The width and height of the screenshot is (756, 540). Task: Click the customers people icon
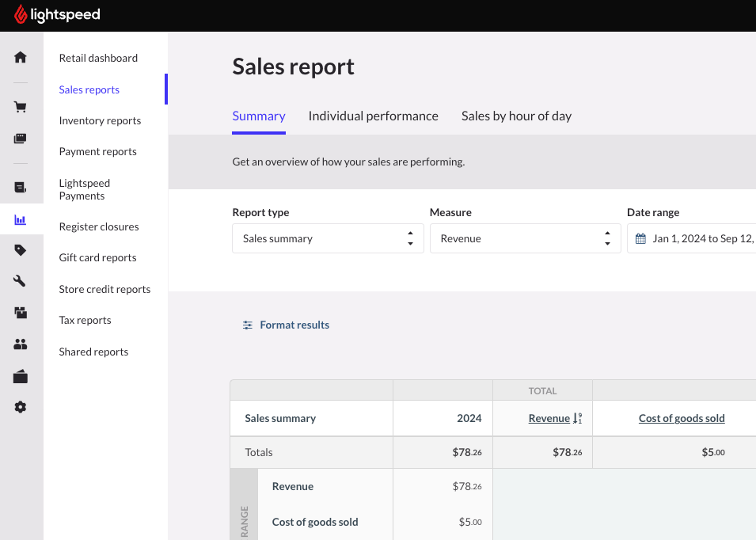(21, 344)
